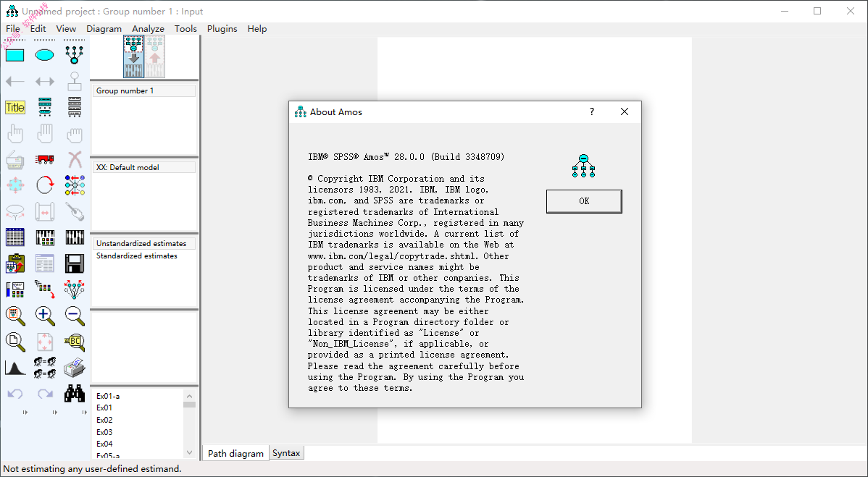Switch to the Syntax tab
The width and height of the screenshot is (868, 477).
[x=286, y=453]
